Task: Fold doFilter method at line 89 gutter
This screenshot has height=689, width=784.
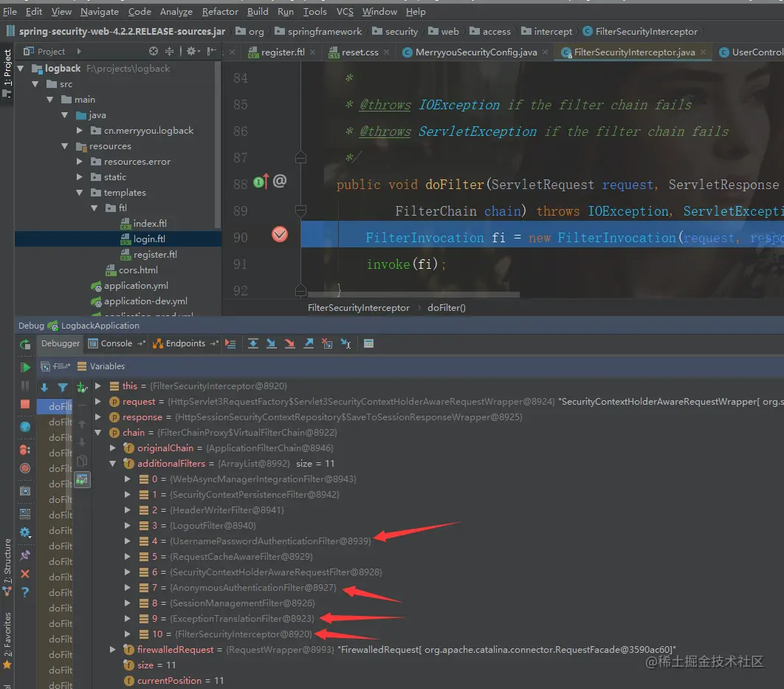Action: (x=300, y=210)
